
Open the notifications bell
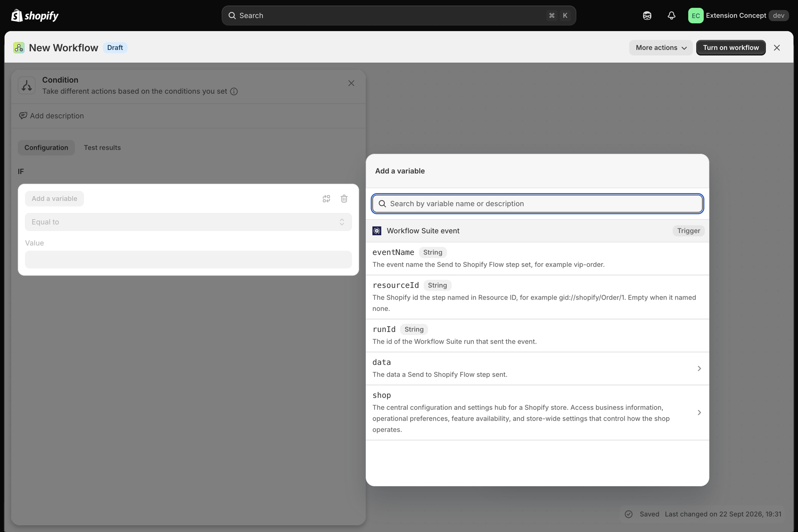[x=672, y=15]
